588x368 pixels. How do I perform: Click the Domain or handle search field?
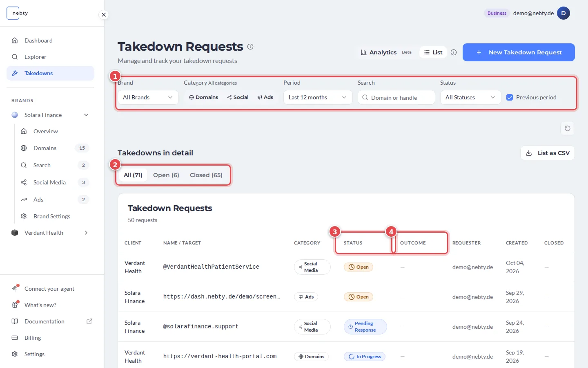[x=396, y=97]
